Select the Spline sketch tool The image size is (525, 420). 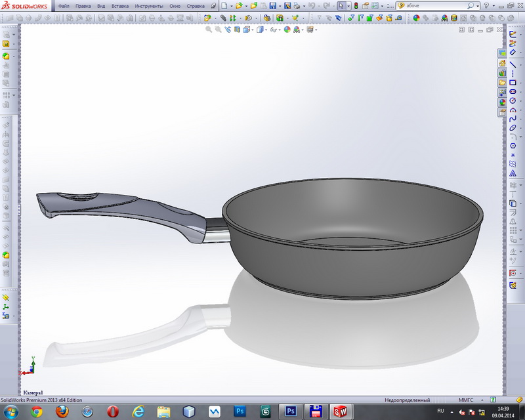tap(513, 119)
